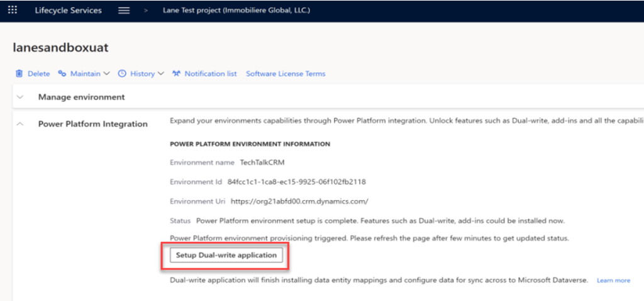Open the Maintain dropdown chevron
This screenshot has height=301, width=644.
(x=107, y=74)
